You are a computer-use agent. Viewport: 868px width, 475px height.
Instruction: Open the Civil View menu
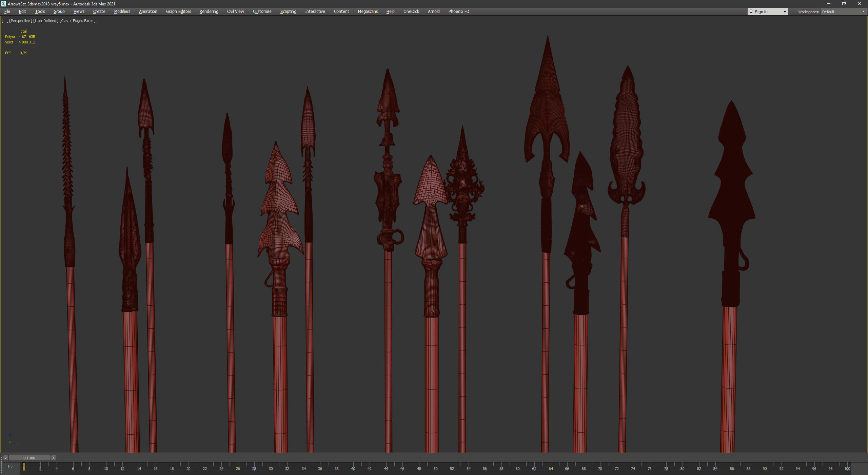pyautogui.click(x=235, y=12)
